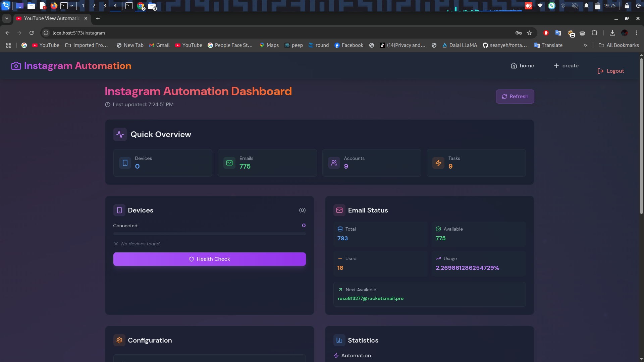The image size is (644, 362).
Task: View site information for localhost
Action: point(46,33)
